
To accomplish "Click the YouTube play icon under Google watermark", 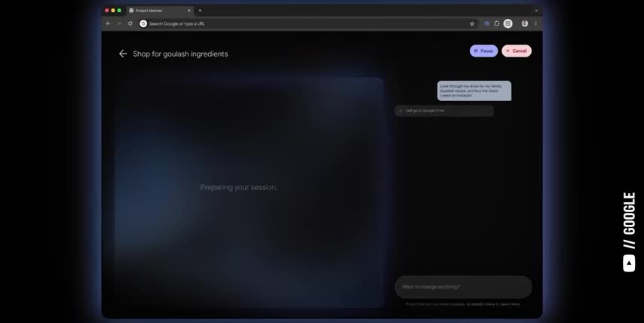I will point(629,263).
